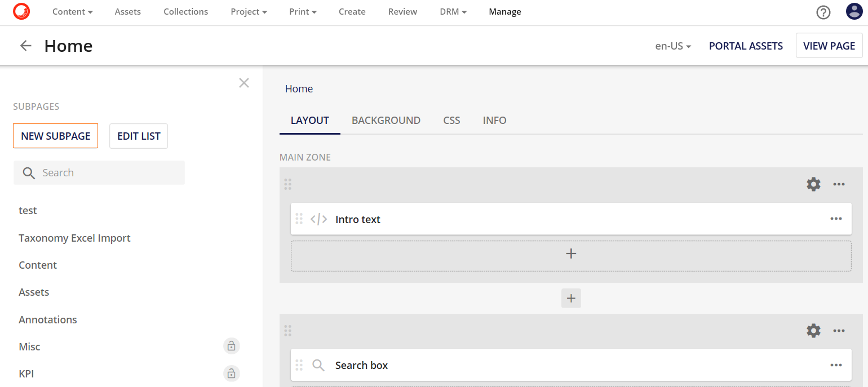Viewport: 868px width, 387px height.
Task: Click the code icon beside Intro text
Action: tap(318, 219)
